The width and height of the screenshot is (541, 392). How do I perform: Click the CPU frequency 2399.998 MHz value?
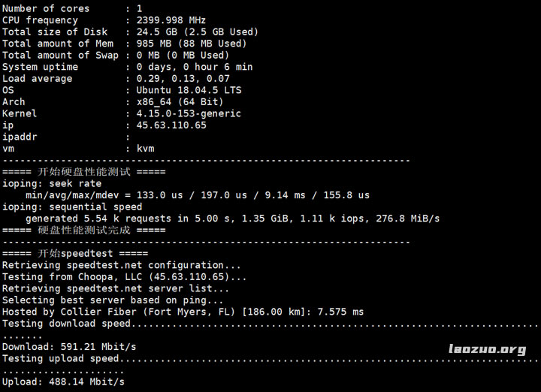pos(171,20)
